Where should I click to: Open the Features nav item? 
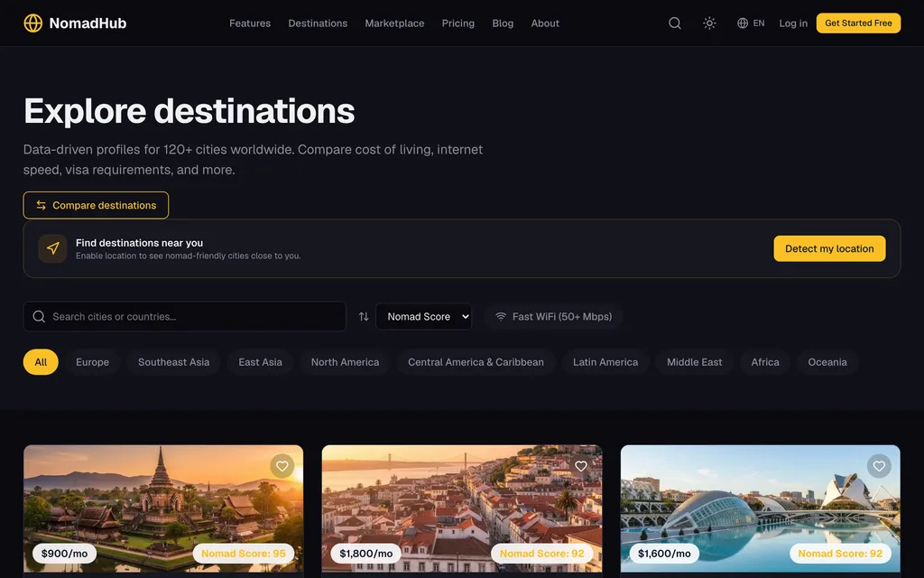click(x=250, y=23)
